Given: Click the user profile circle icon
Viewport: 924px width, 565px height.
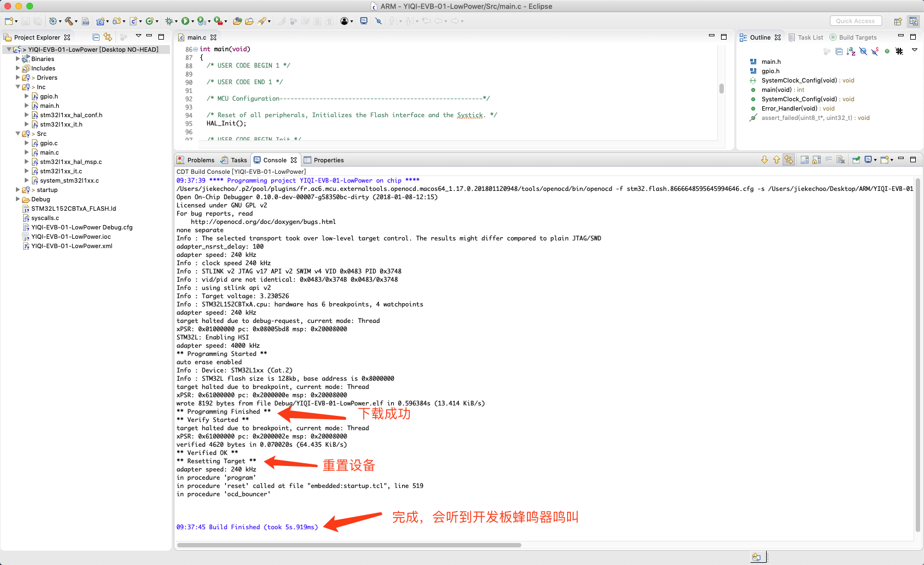Looking at the screenshot, I should [344, 21].
